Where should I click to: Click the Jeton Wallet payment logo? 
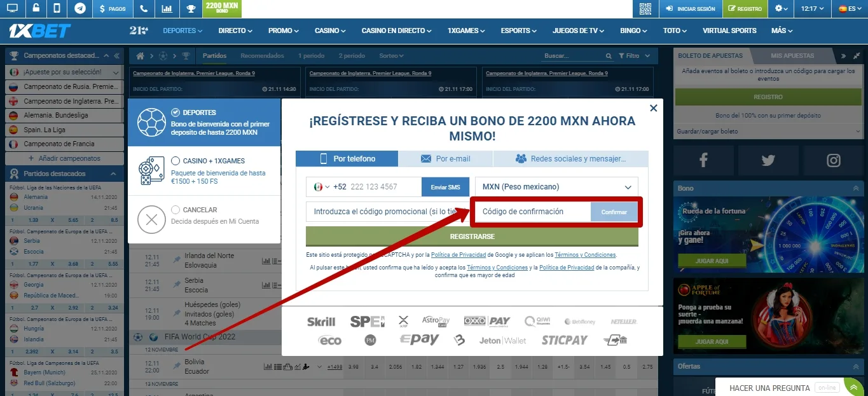502,341
